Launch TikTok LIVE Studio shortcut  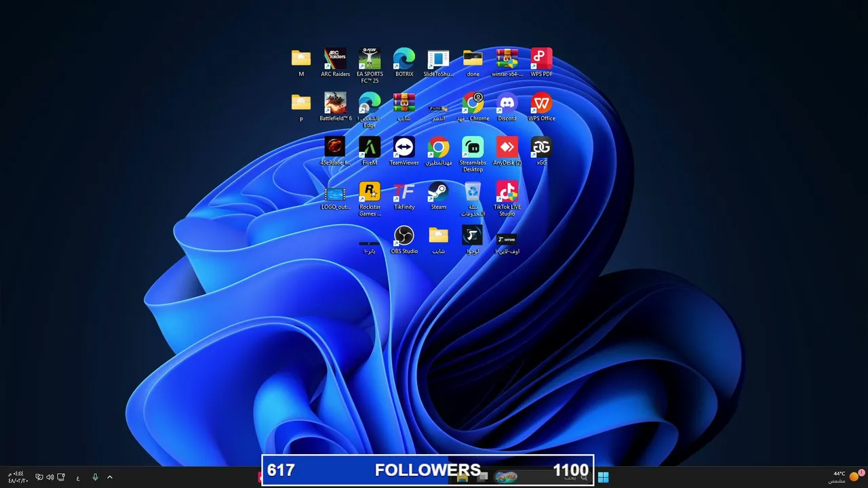click(507, 199)
